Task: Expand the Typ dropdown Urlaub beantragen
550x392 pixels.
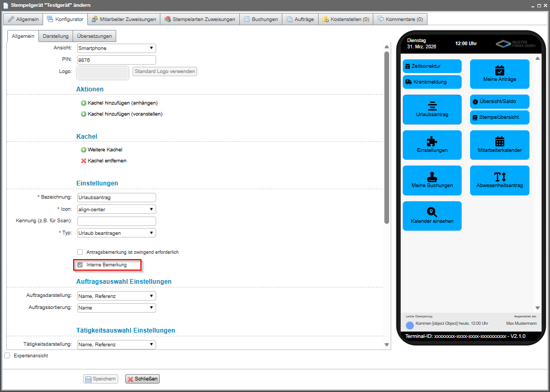Action: [116, 233]
